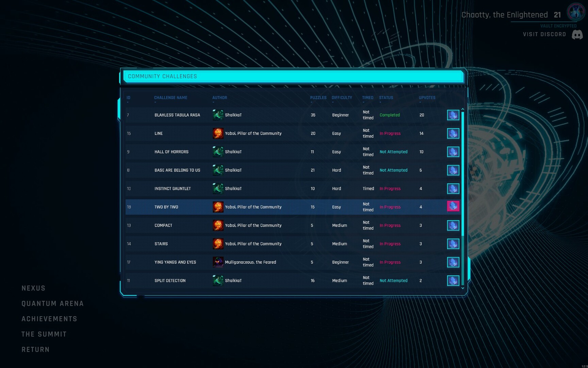Open the ACHIEVEMENTS menu entry
The width and height of the screenshot is (588, 368).
[x=49, y=319]
